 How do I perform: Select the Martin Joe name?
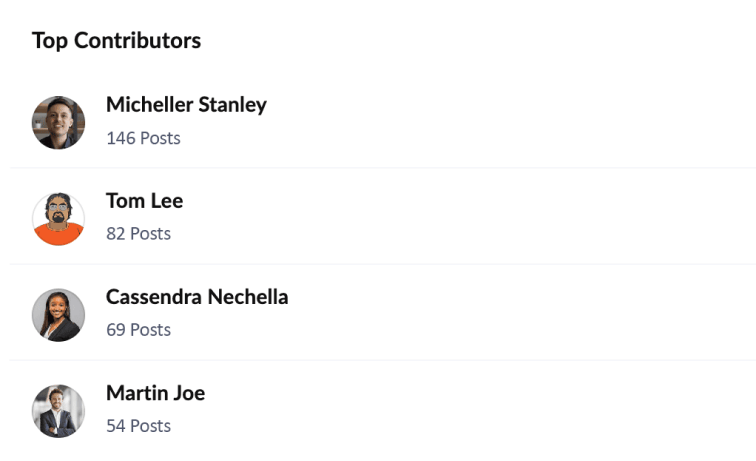tap(155, 393)
